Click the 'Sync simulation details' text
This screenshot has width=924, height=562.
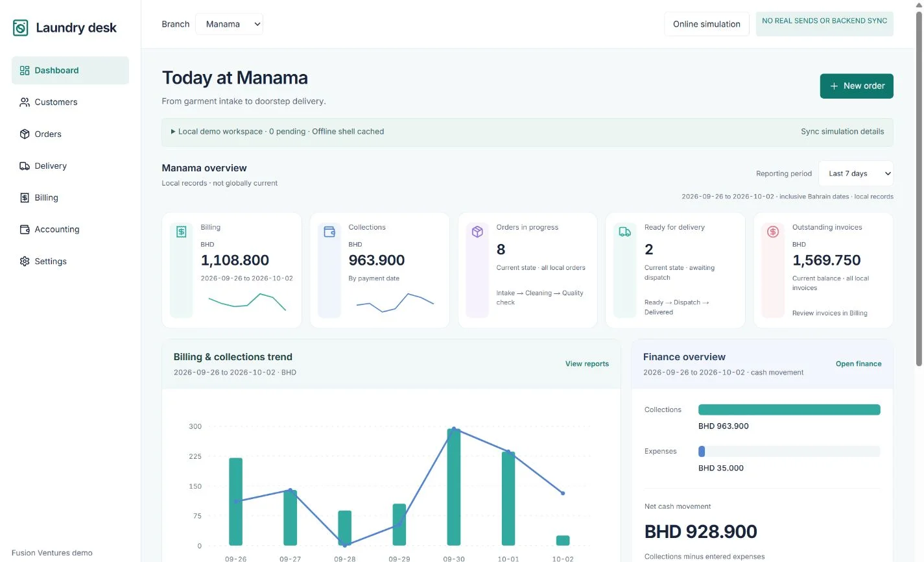coord(842,131)
